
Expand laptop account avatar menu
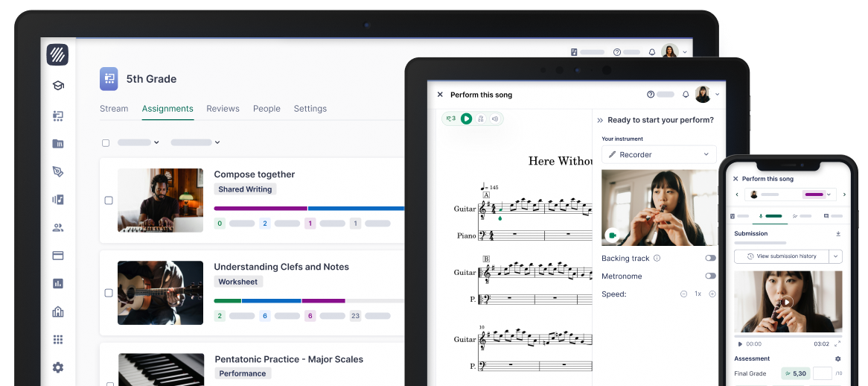point(685,52)
